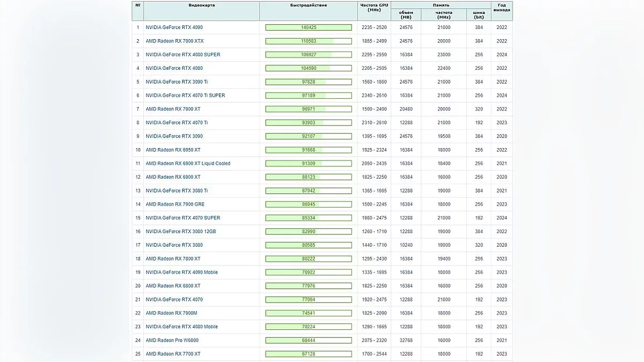Open the AMD Radeon RX 7900M link
The image size is (644, 362).
(171, 313)
